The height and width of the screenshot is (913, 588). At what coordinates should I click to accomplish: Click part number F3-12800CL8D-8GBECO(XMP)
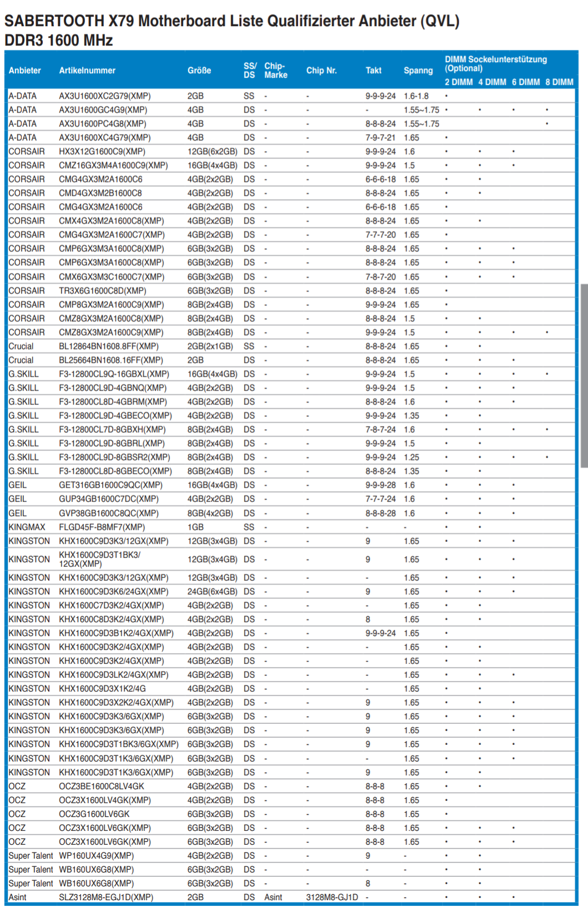115,471
